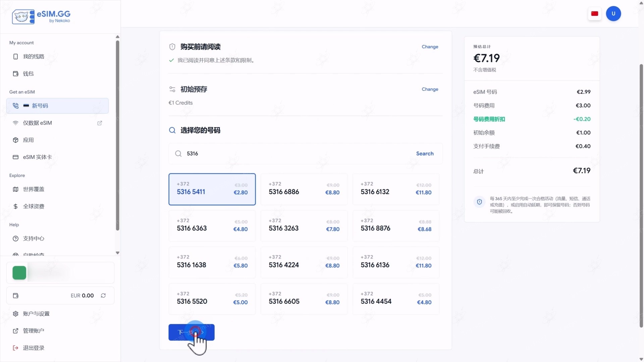The width and height of the screenshot is (644, 362).
Task: Click the eSIM 实体卡 card icon
Action: (15, 157)
